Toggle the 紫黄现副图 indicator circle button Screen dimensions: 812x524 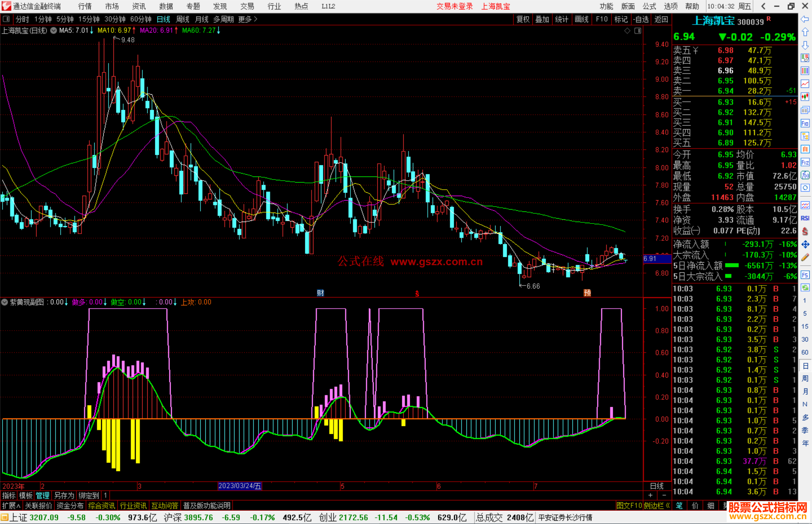(x=5, y=302)
